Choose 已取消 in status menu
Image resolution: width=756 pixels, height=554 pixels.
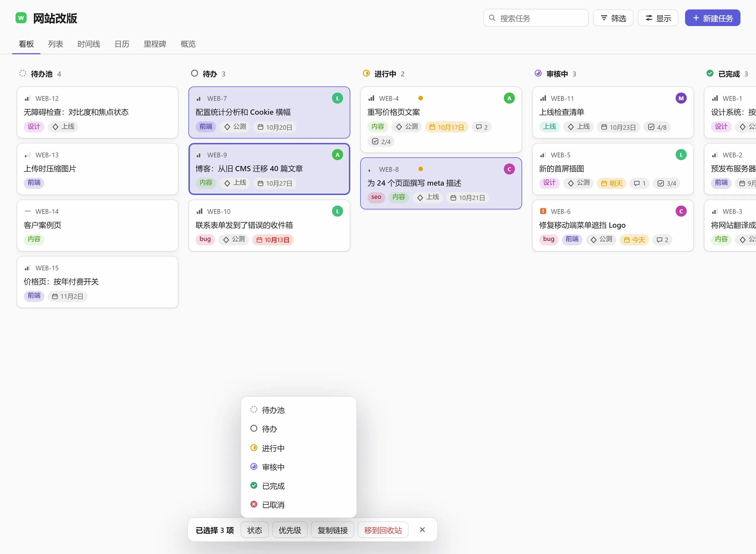tap(298, 504)
